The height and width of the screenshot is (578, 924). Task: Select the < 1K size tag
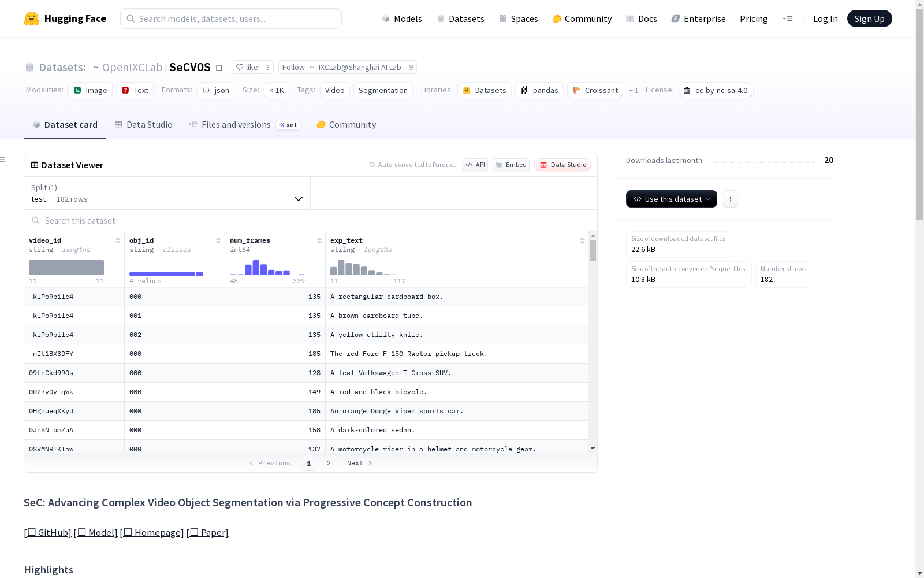(277, 90)
